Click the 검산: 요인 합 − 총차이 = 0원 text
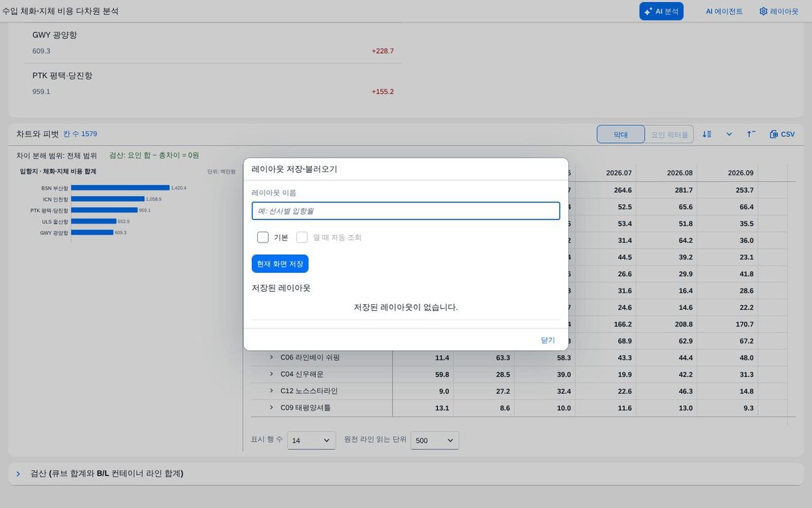Image resolution: width=812 pixels, height=508 pixels. point(154,155)
